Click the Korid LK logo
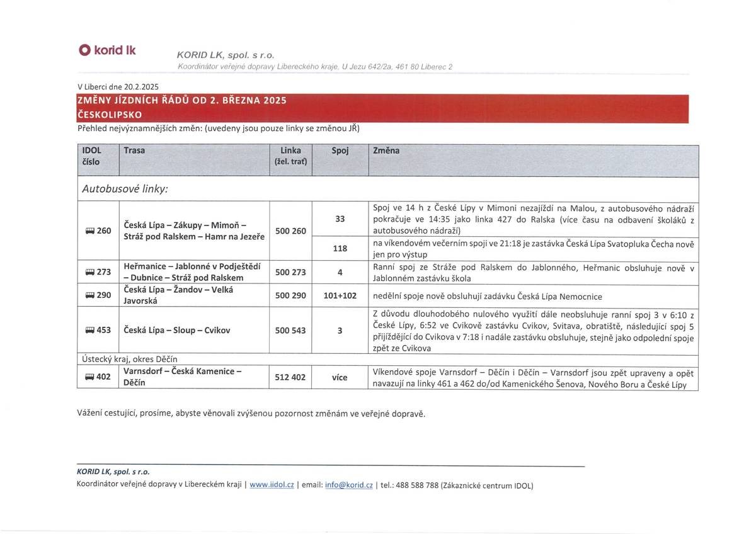This screenshot has height=534, width=756. [x=107, y=50]
